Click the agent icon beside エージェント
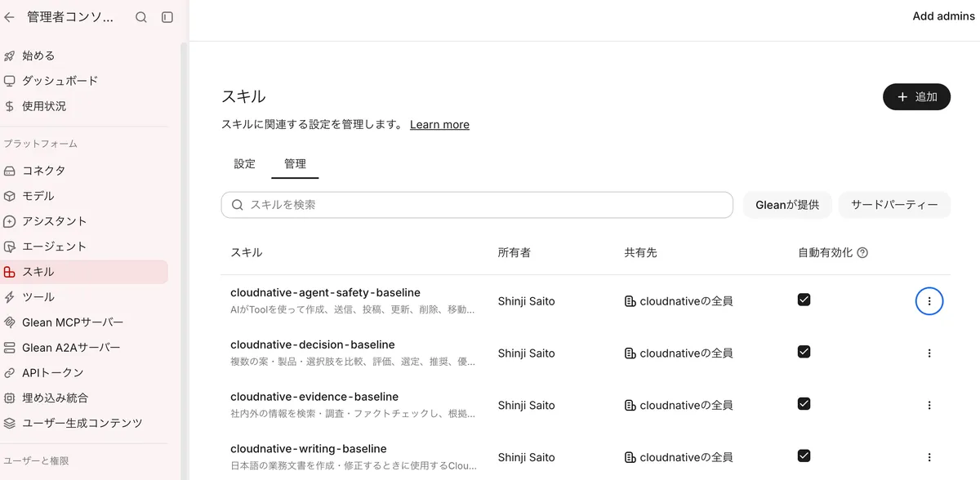The image size is (980, 480). [10, 247]
